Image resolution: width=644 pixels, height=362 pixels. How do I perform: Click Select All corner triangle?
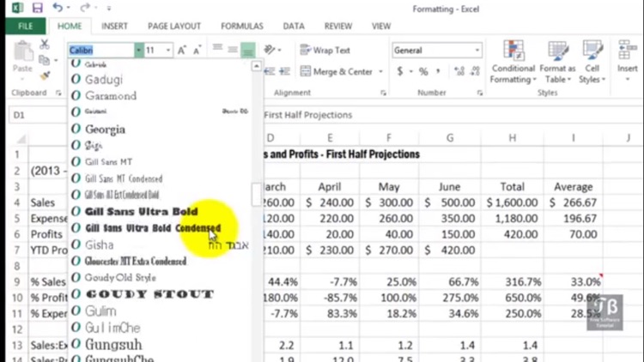pos(21,139)
